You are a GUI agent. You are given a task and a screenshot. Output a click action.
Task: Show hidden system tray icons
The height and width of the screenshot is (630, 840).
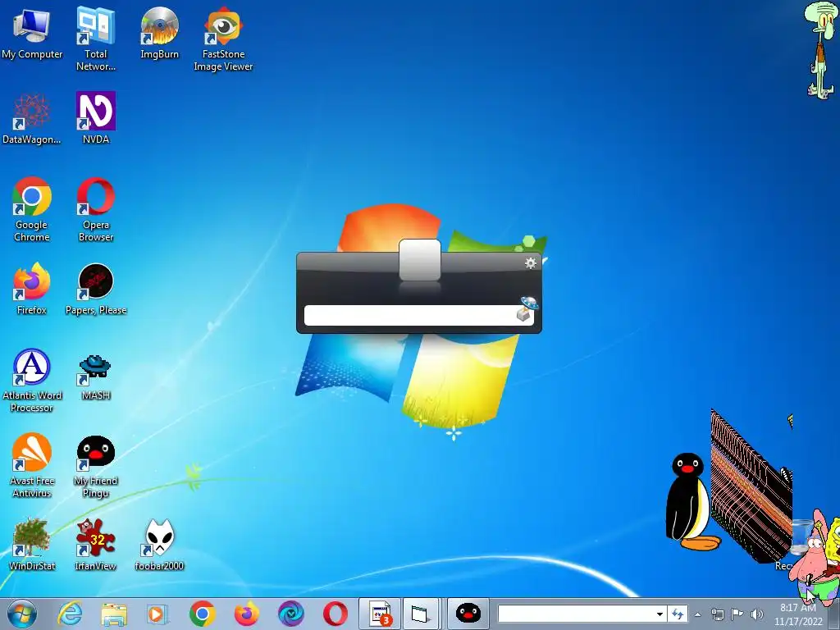pos(697,615)
